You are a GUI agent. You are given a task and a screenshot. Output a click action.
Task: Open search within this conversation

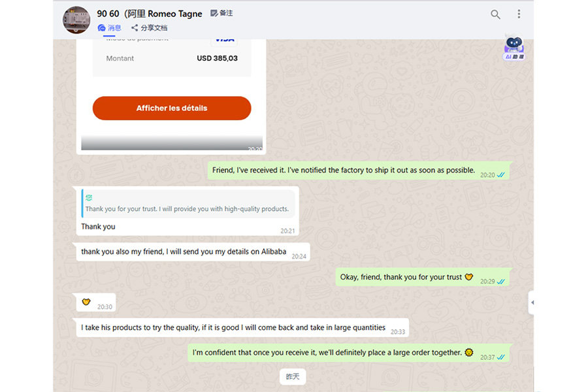click(495, 14)
